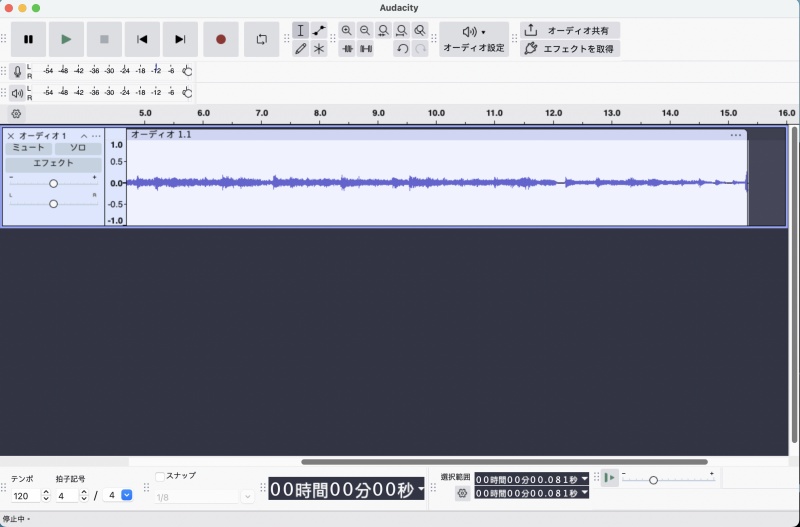Screen dimensions: 800x527
Task: Open the selection range gear settings
Action: 462,493
